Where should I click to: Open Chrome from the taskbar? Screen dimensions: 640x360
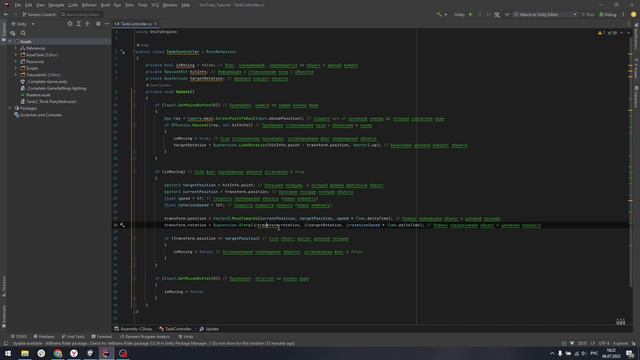click(58, 353)
